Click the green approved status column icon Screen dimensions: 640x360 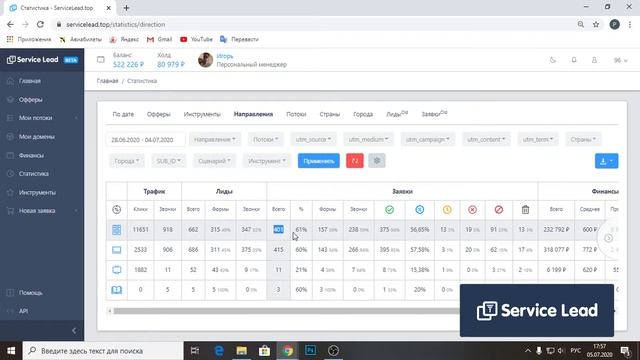click(x=389, y=209)
